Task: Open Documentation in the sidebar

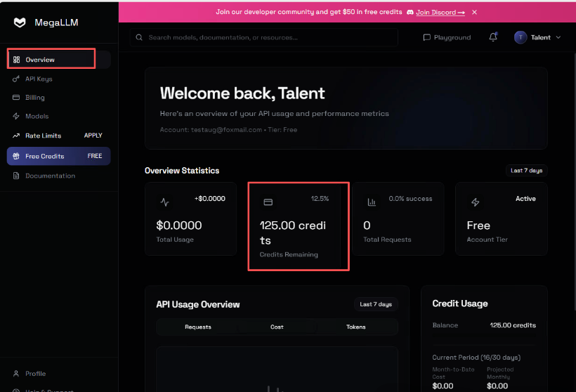Action: click(59, 176)
